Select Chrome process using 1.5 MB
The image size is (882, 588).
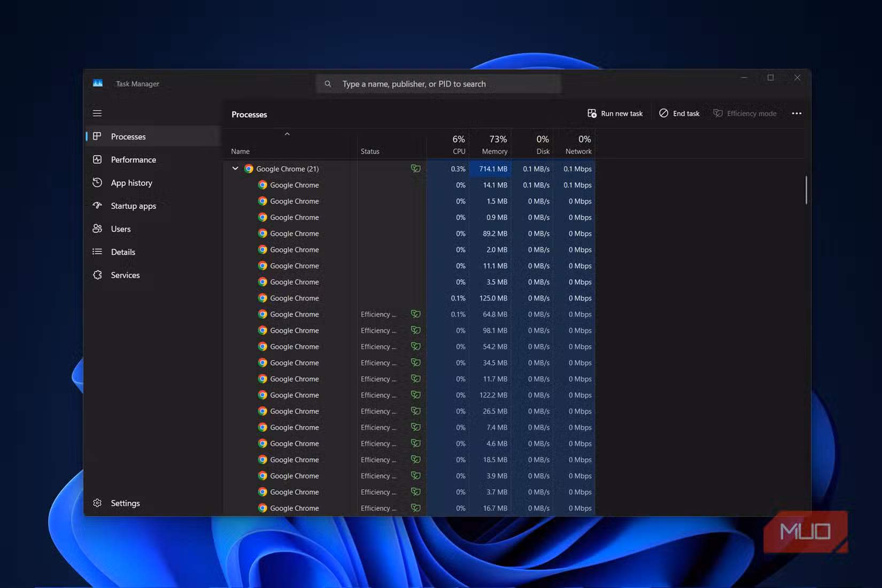click(x=409, y=201)
